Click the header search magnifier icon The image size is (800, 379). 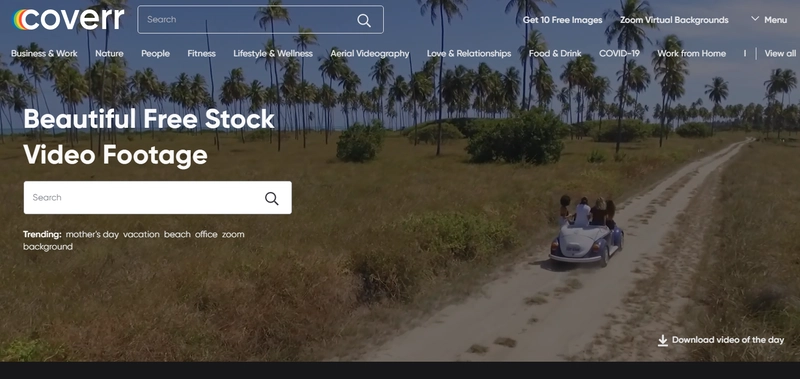click(x=364, y=20)
